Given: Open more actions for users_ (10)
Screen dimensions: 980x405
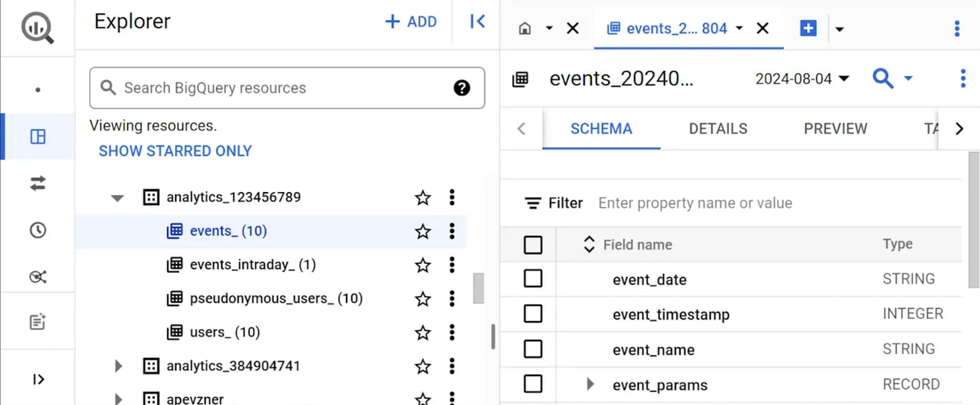Looking at the screenshot, I should click(x=452, y=333).
